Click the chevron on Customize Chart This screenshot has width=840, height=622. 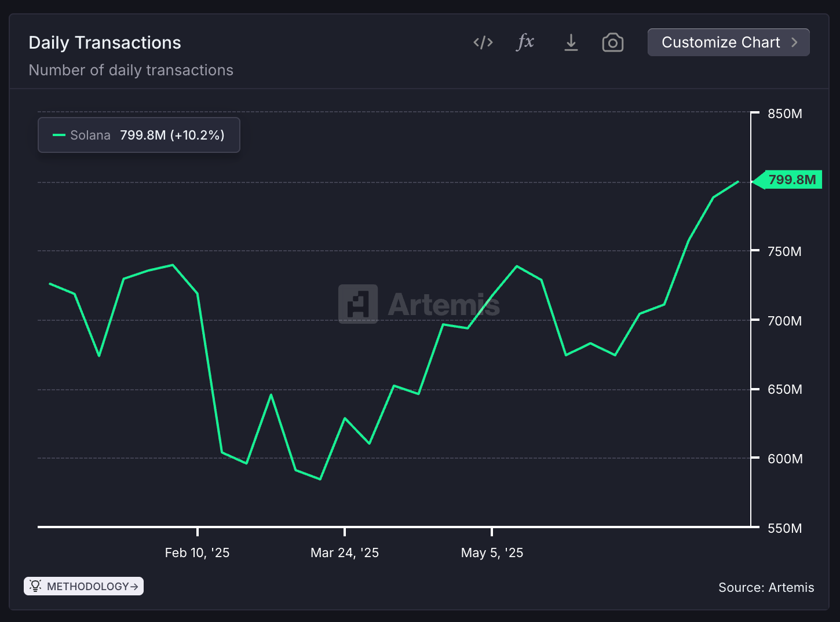(795, 42)
